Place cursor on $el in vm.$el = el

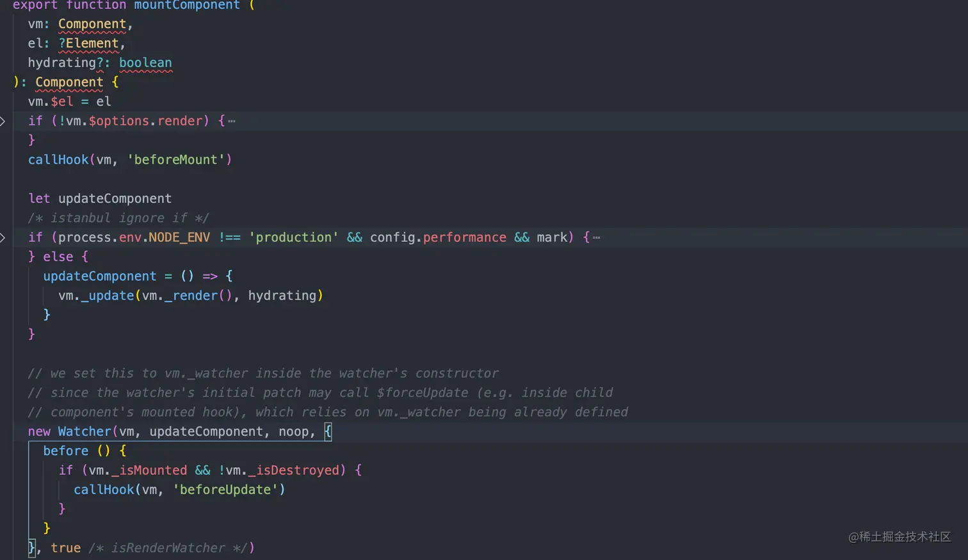(62, 102)
